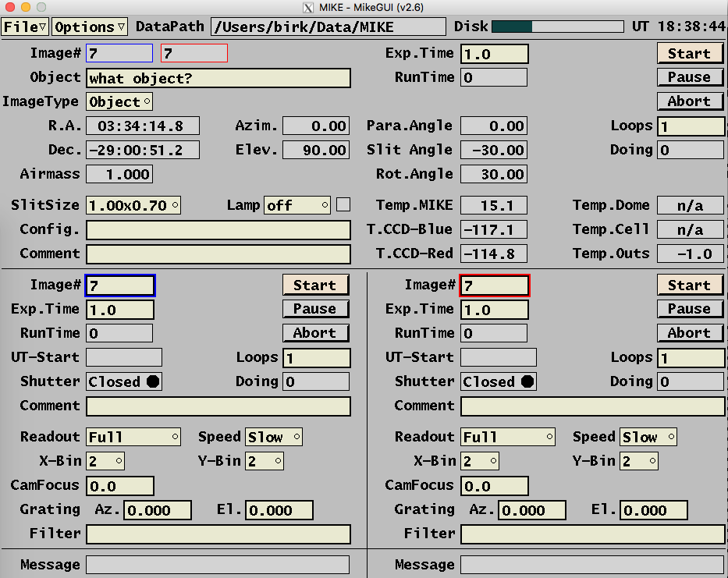Click the DataPath field

(x=328, y=27)
